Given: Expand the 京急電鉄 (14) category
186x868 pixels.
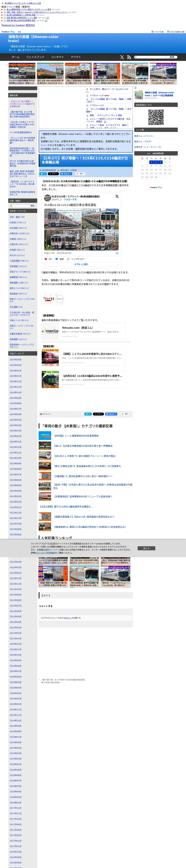Looking at the screenshot, I should pos(25,266).
